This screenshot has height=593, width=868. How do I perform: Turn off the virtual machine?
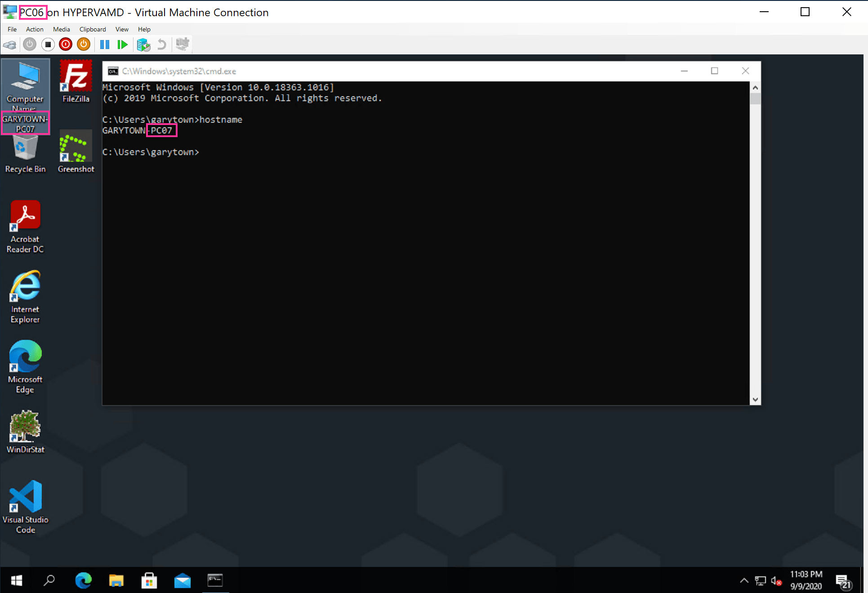(48, 45)
